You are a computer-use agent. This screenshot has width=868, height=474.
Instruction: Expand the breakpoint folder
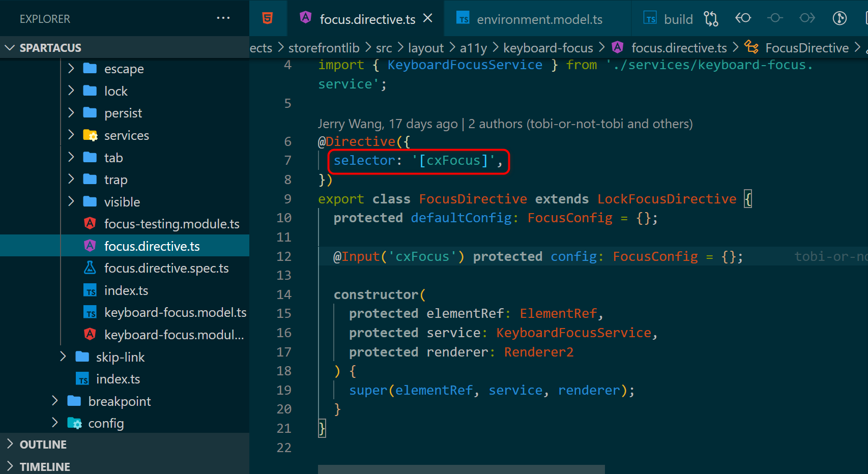pyautogui.click(x=55, y=401)
